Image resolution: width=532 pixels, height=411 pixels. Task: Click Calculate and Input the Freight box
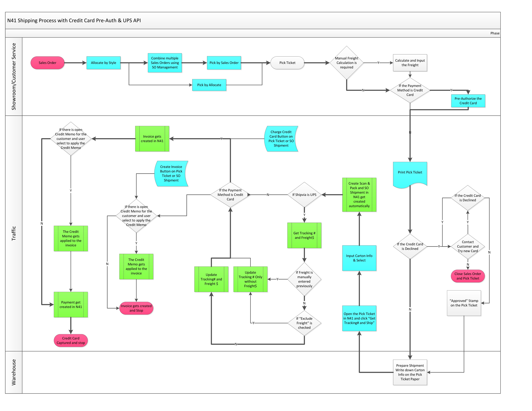(x=410, y=63)
